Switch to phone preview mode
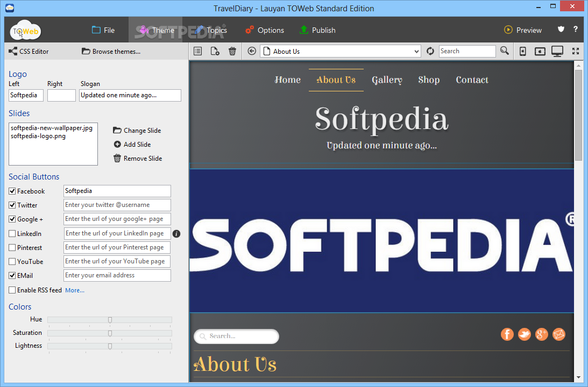The width and height of the screenshot is (588, 387). [523, 51]
